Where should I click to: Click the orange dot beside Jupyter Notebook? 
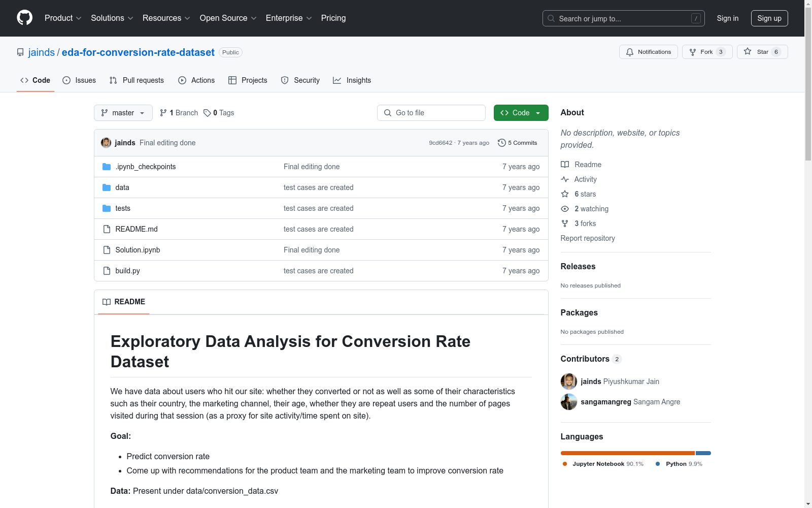tap(565, 464)
